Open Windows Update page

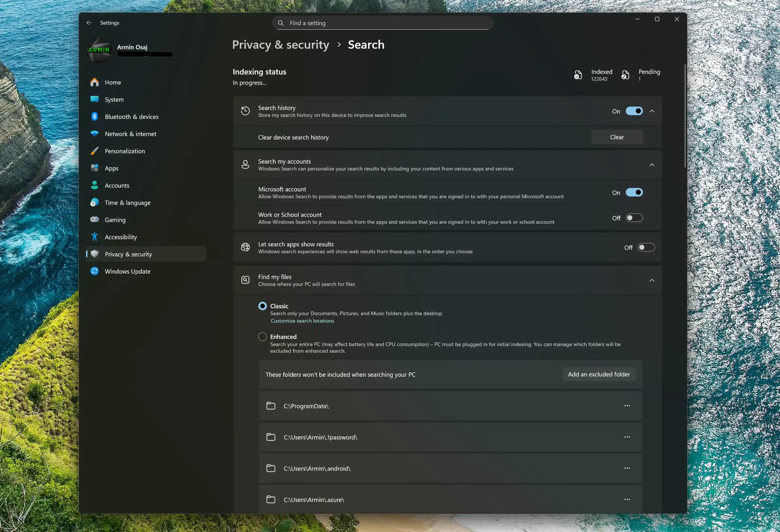pyautogui.click(x=146, y=271)
